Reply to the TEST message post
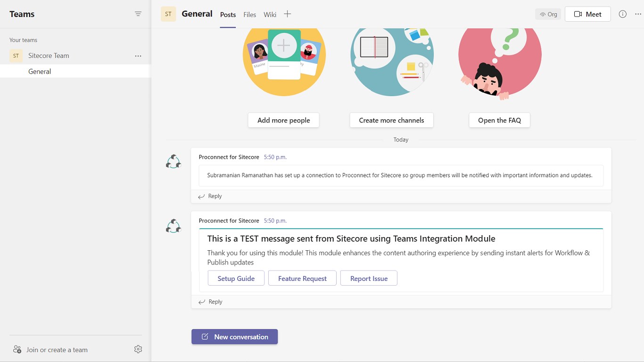 point(210,302)
